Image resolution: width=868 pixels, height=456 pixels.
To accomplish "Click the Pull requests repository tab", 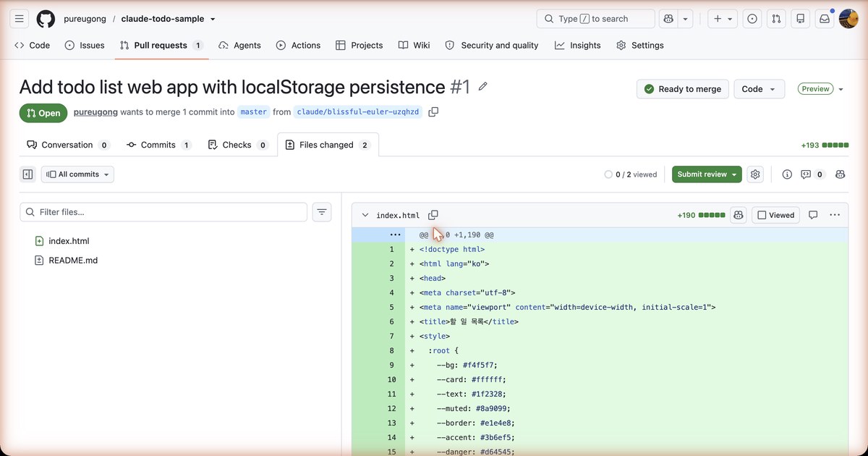I will (161, 45).
